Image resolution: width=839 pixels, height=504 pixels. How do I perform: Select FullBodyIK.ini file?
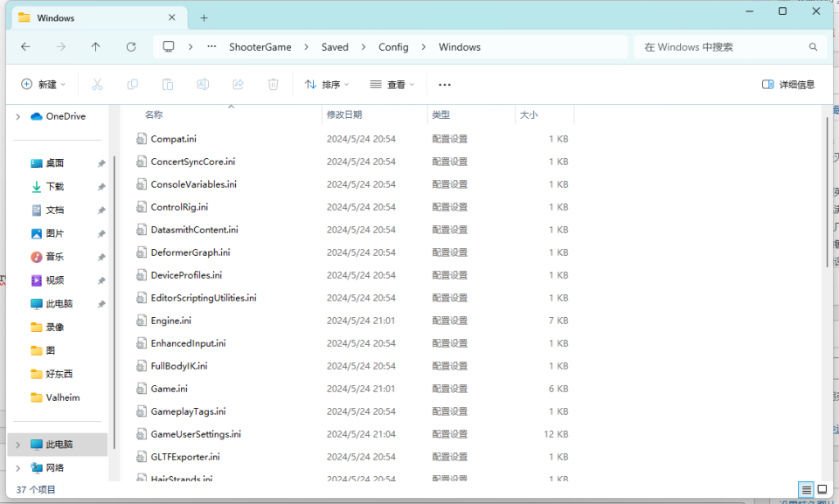(178, 366)
